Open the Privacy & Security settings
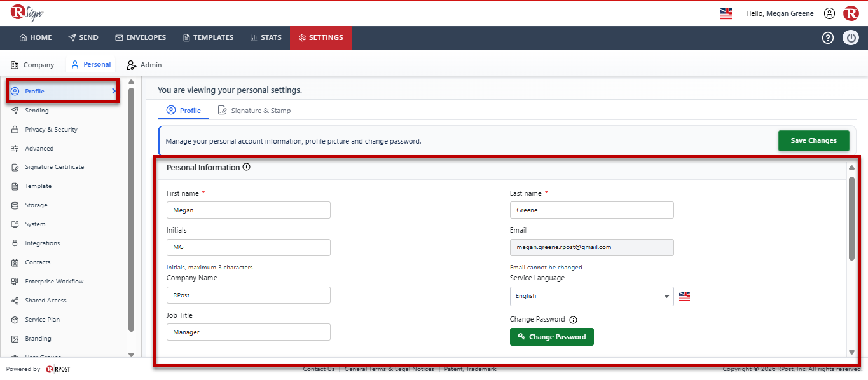Image resolution: width=868 pixels, height=380 pixels. click(x=51, y=130)
